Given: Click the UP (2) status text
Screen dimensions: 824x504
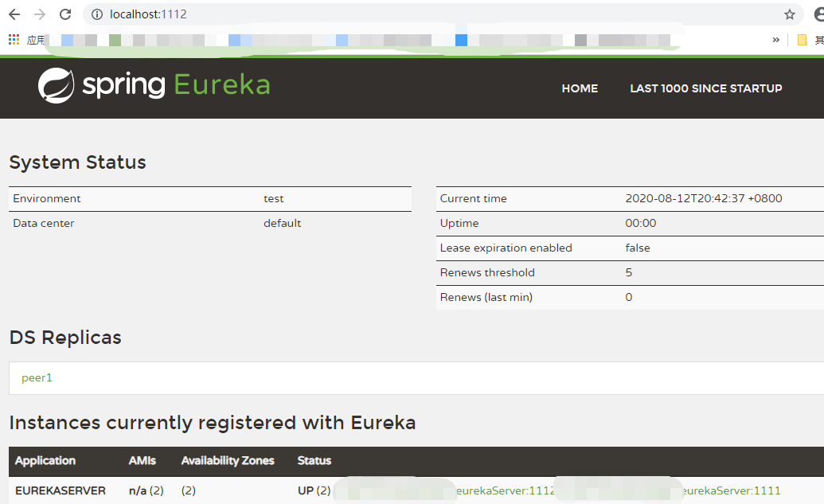Looking at the screenshot, I should click(x=314, y=490).
